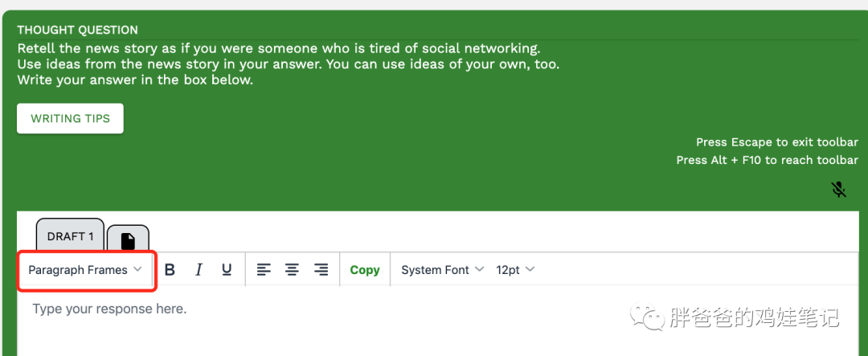The image size is (868, 356).
Task: Click the THOUGHT QUESTION heading
Action: coord(77,30)
